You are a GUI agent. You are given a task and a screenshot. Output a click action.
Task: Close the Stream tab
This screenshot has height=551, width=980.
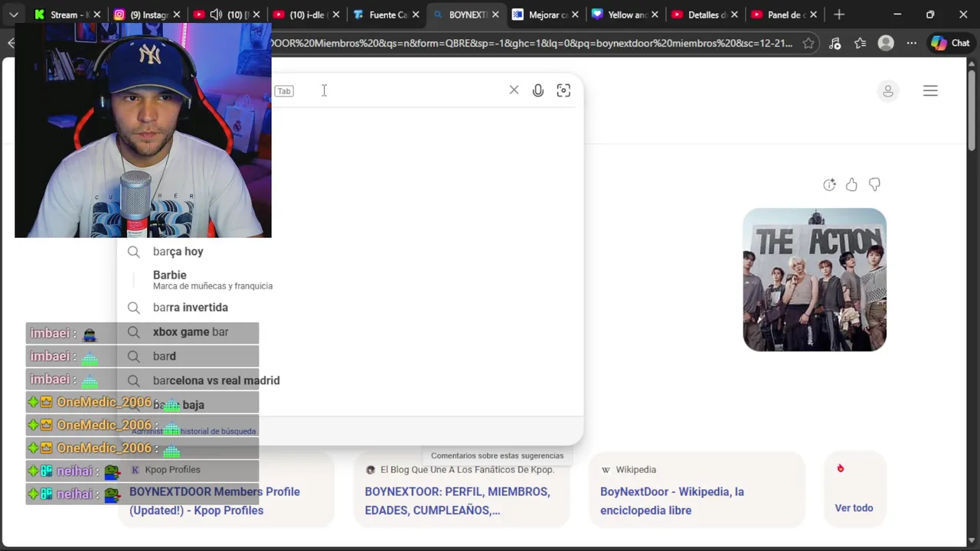click(x=96, y=15)
